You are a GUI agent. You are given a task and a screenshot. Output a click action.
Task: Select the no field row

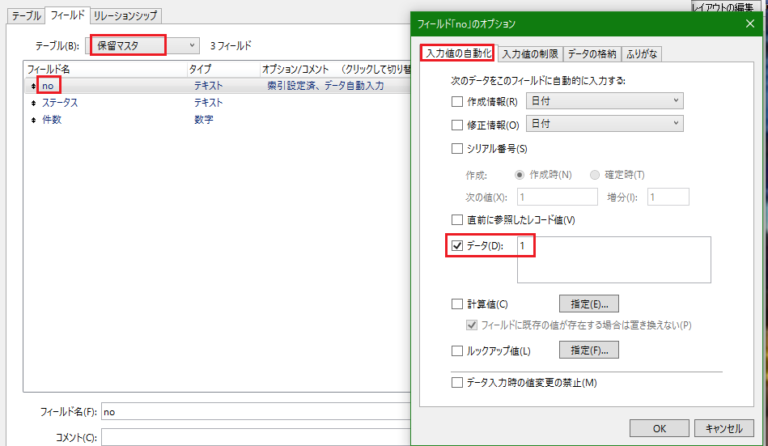pos(217,86)
